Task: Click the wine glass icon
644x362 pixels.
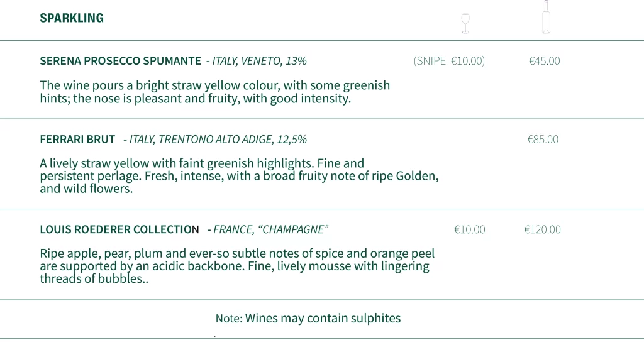Action: tap(465, 23)
